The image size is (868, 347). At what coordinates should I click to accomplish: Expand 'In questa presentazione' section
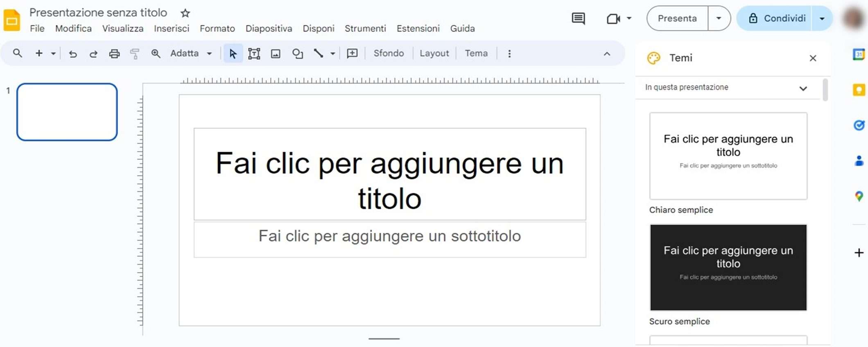click(803, 88)
